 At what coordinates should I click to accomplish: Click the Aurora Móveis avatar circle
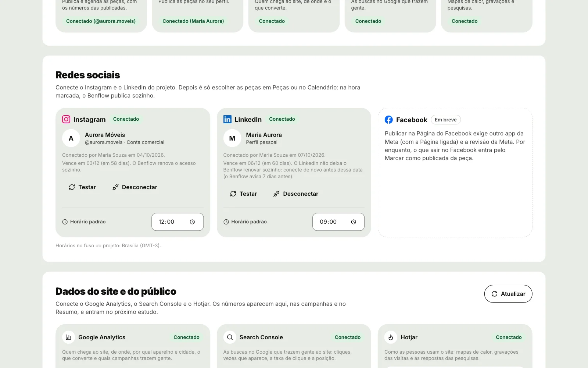click(x=71, y=138)
